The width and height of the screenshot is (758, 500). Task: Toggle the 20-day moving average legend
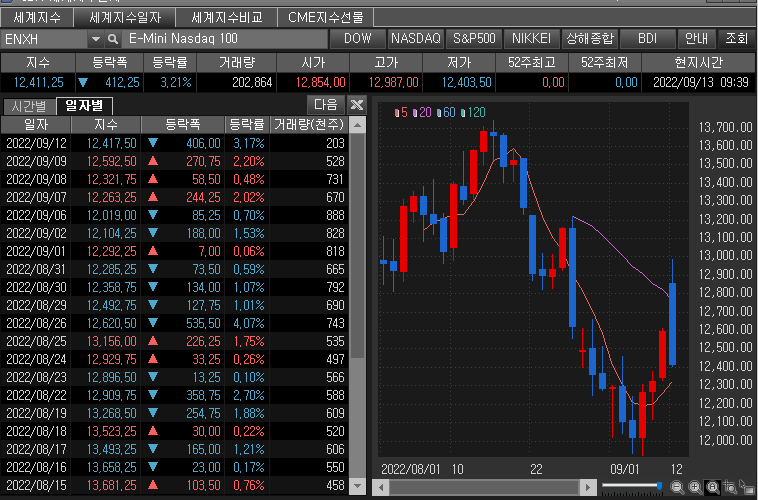click(422, 113)
